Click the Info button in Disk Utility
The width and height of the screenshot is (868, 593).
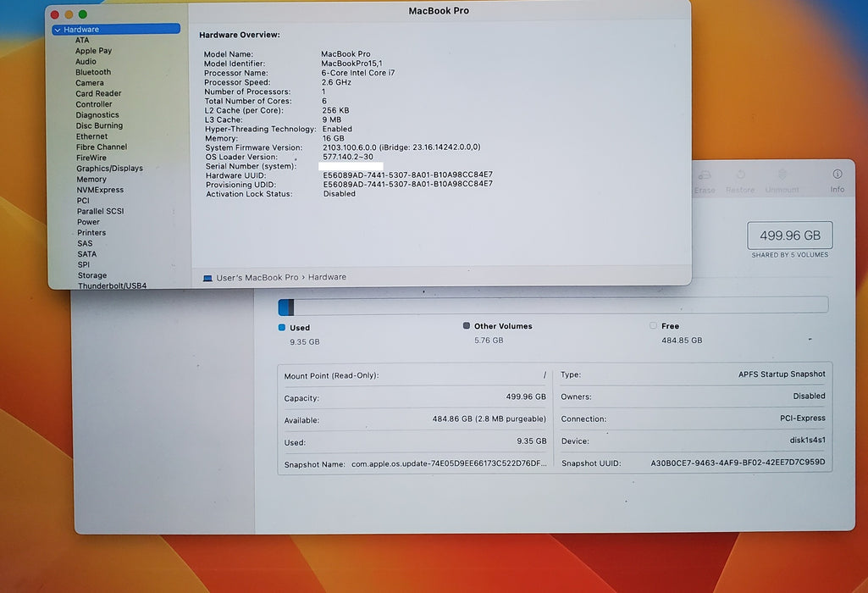(837, 181)
